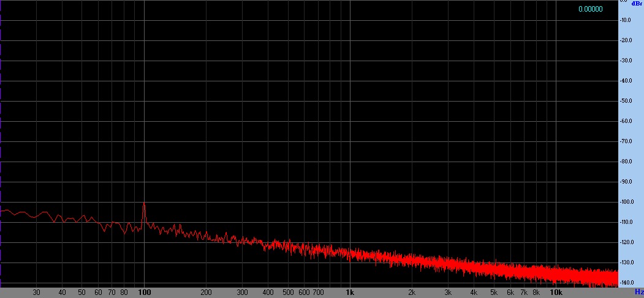The image size is (644, 298).
Task: Select the -140.0 level label
Action: [626, 283]
